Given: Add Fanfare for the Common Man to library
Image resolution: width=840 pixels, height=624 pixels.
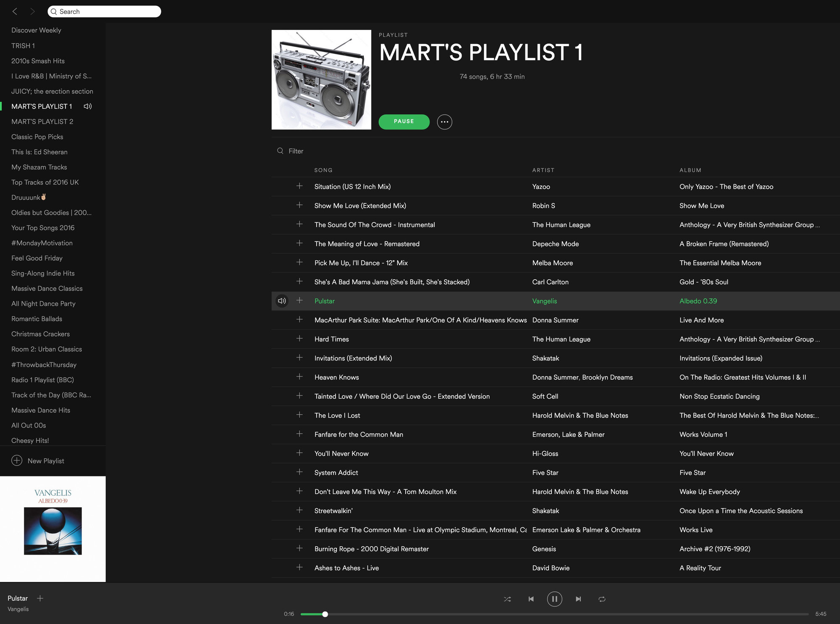Looking at the screenshot, I should coord(299,434).
